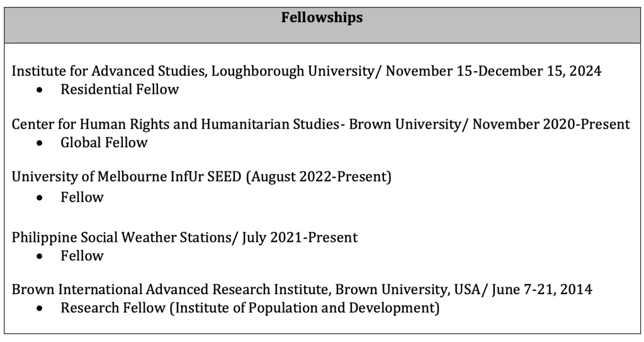
Task: Click the Fellowships section heading
Action: point(322,18)
